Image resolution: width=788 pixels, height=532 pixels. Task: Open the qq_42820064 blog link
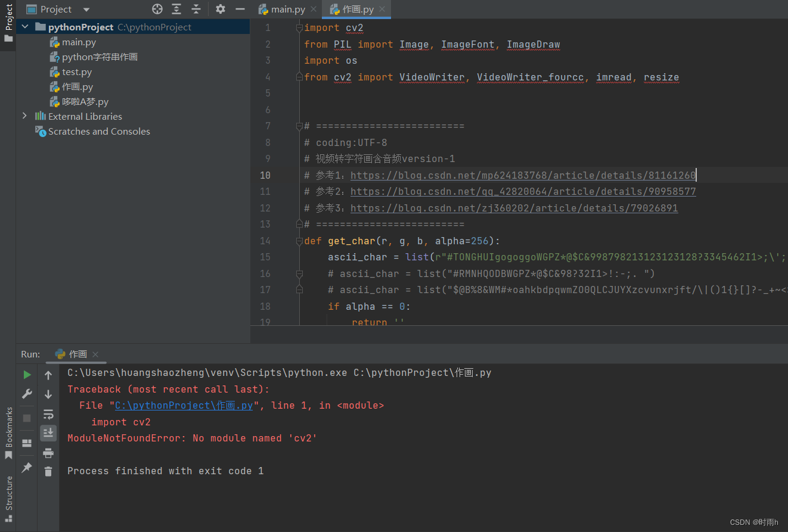[523, 191]
